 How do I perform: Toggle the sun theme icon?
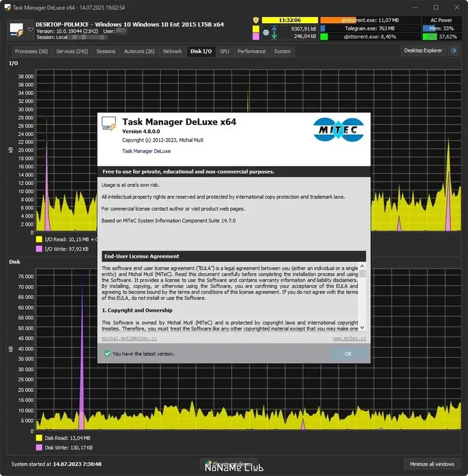[454, 51]
